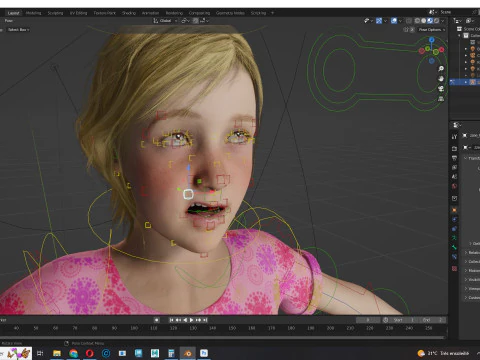Open the World properties tab
The image size is (480, 360).
[x=454, y=186]
